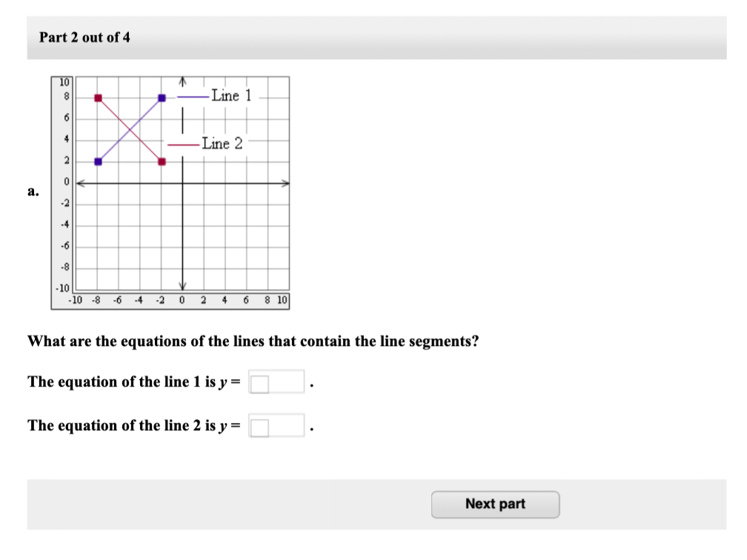Click the question text about line equations

pos(252,341)
